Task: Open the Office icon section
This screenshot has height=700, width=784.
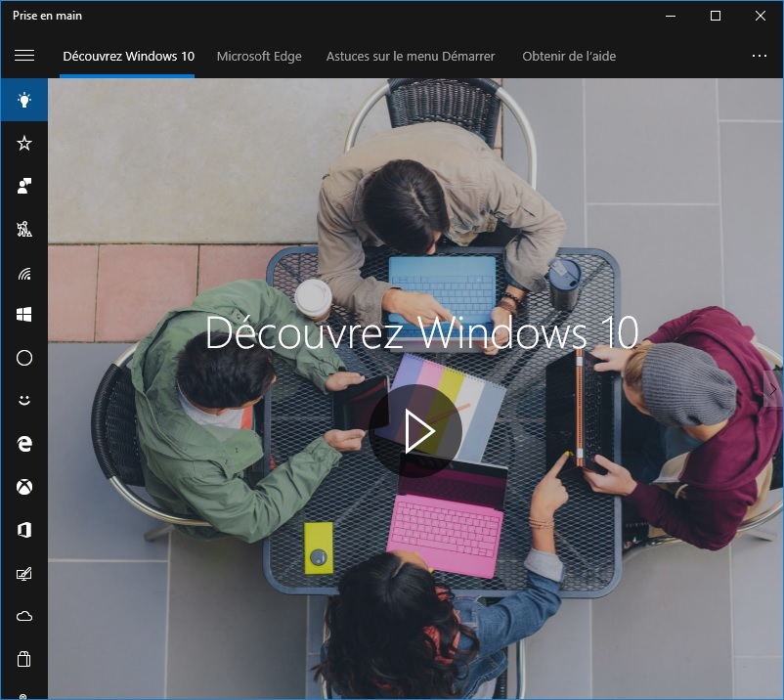Action: pos(24,530)
